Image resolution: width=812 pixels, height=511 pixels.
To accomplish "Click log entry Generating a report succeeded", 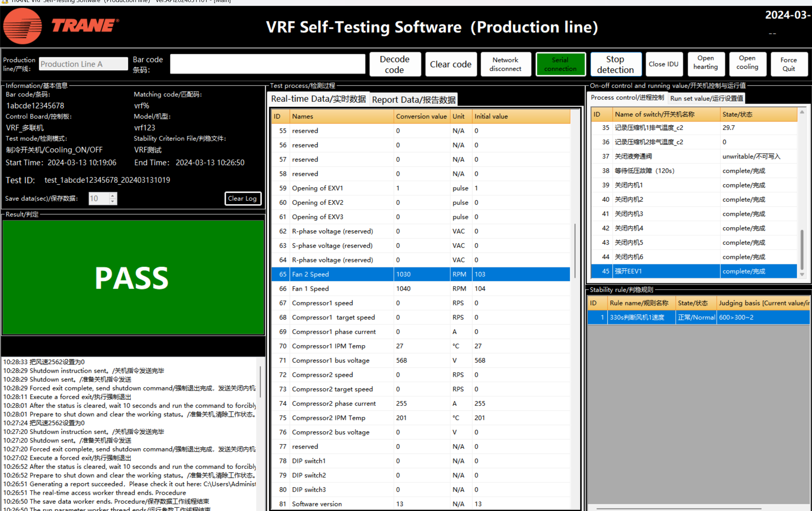I will [129, 484].
